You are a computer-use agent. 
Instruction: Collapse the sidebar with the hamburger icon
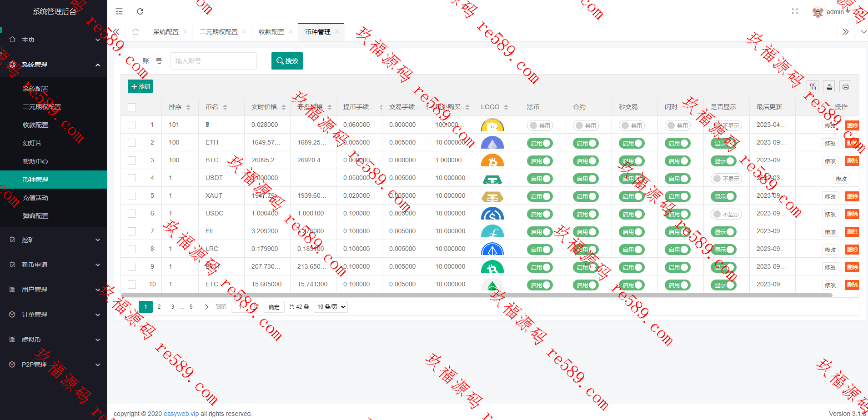coord(119,11)
